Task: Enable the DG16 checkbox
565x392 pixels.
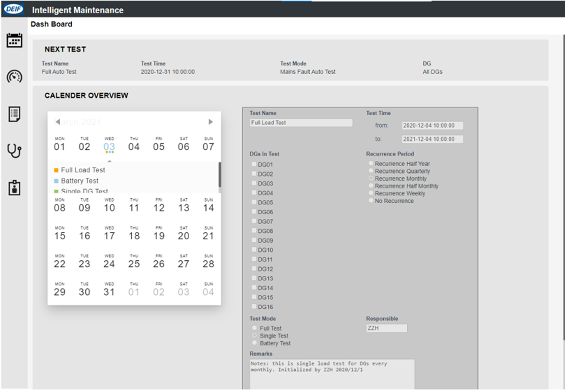Action: click(254, 306)
